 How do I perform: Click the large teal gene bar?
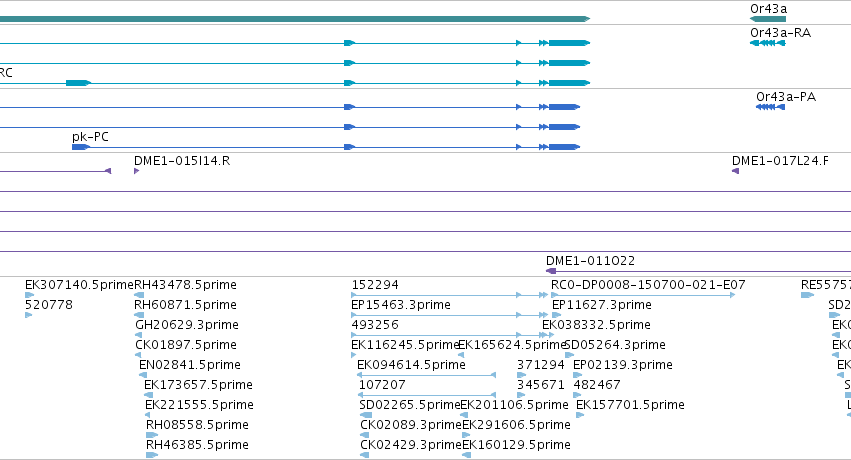tap(295, 19)
